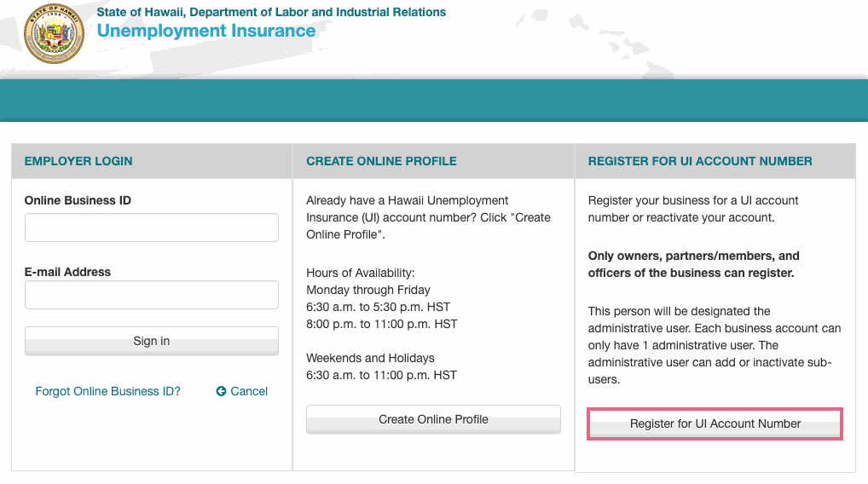Click the E-mail Address label
The width and height of the screenshot is (868, 484).
click(67, 272)
